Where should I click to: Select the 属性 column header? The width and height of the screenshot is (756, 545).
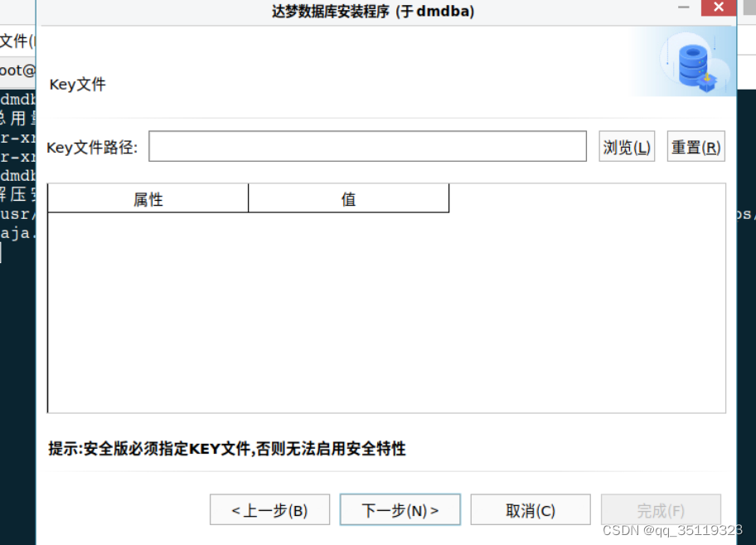pos(148,199)
